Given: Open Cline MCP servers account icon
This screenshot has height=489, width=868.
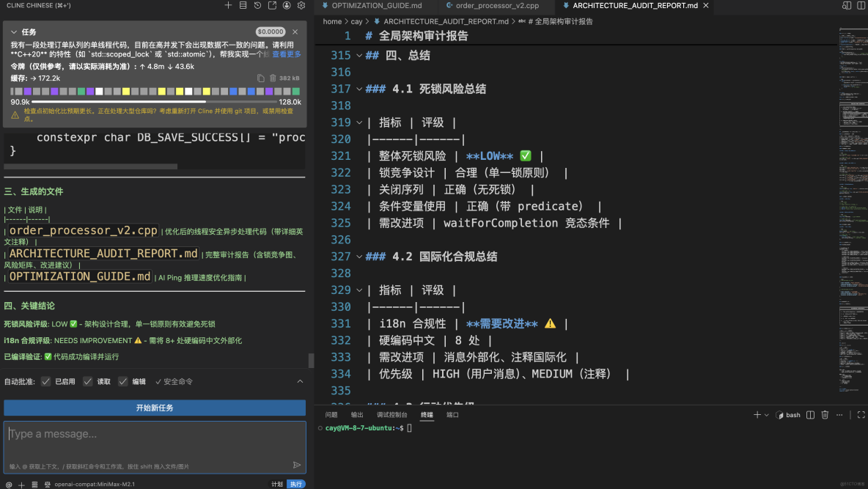Looking at the screenshot, I should pos(286,6).
